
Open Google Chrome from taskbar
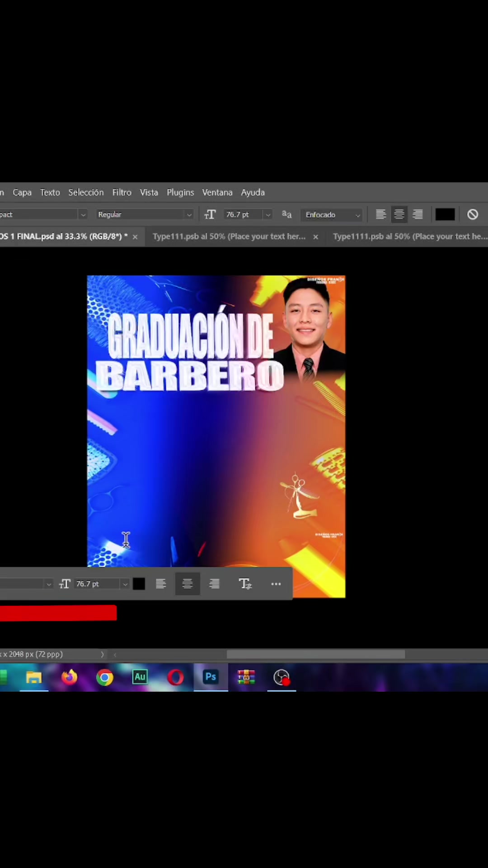104,677
